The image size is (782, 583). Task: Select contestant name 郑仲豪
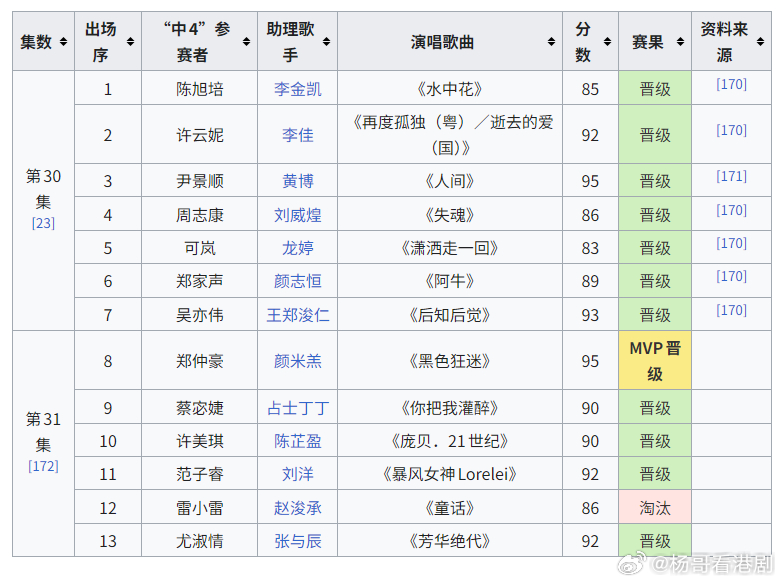[199, 361]
